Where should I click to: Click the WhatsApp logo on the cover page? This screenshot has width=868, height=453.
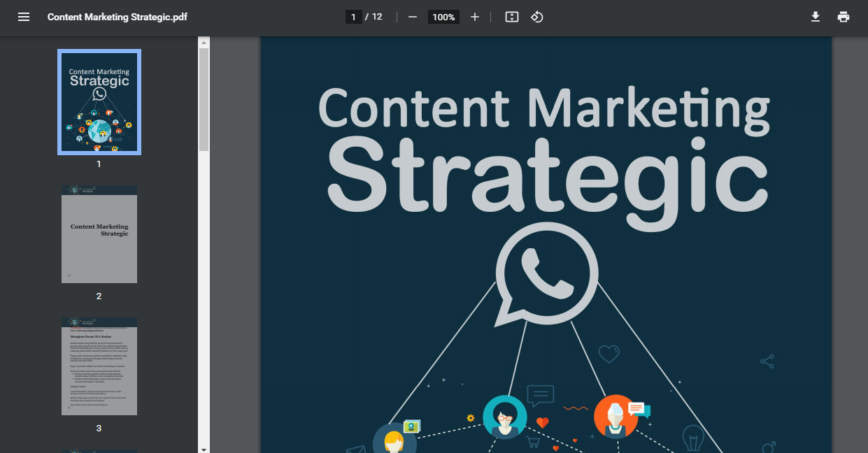pos(546,274)
